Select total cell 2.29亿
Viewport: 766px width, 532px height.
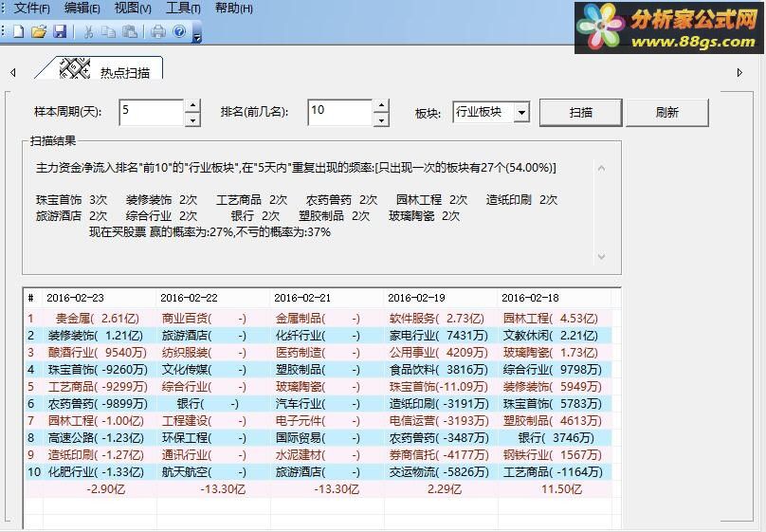tap(441, 489)
